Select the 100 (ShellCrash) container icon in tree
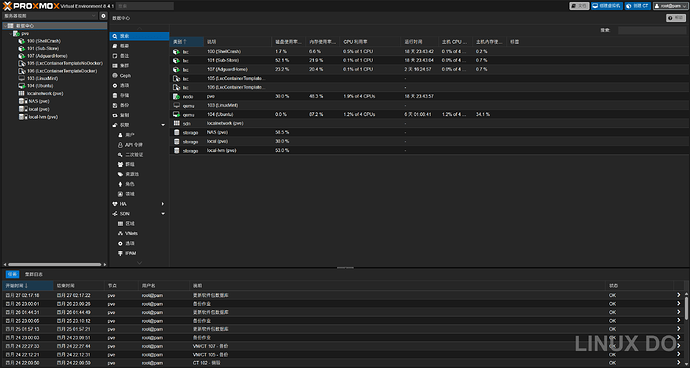The image size is (690, 368). 22,41
